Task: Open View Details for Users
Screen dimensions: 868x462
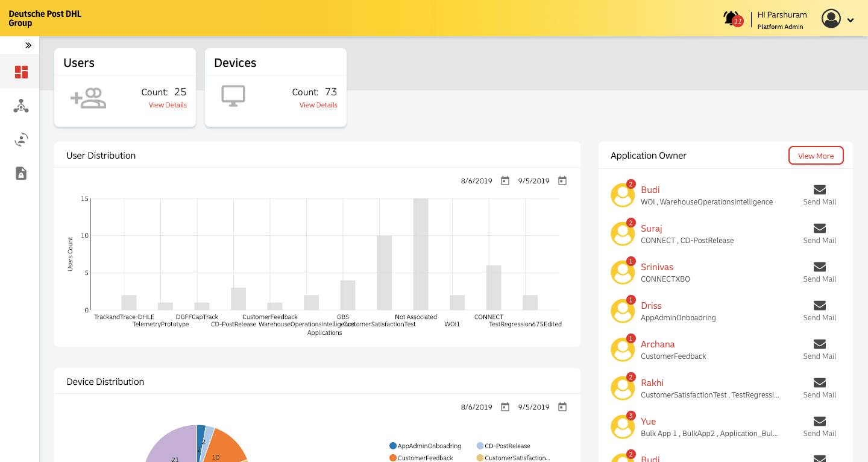Action: (x=168, y=105)
